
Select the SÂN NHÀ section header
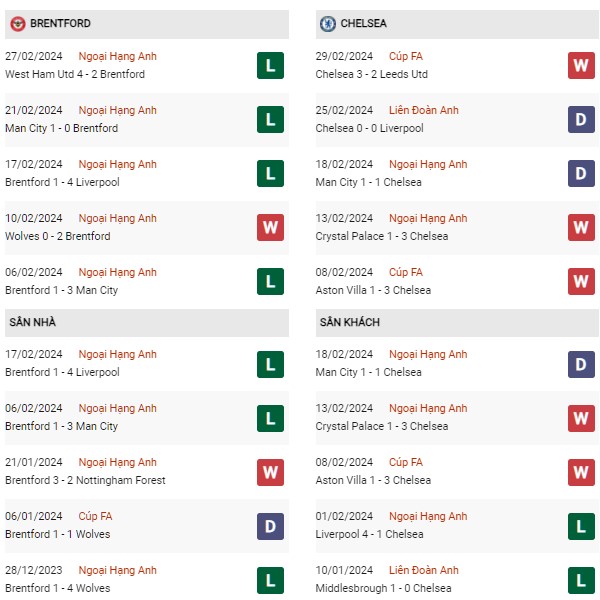click(x=147, y=323)
